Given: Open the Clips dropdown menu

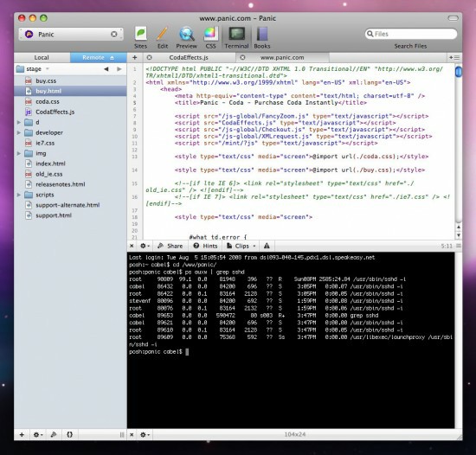Looking at the screenshot, I should 241,246.
